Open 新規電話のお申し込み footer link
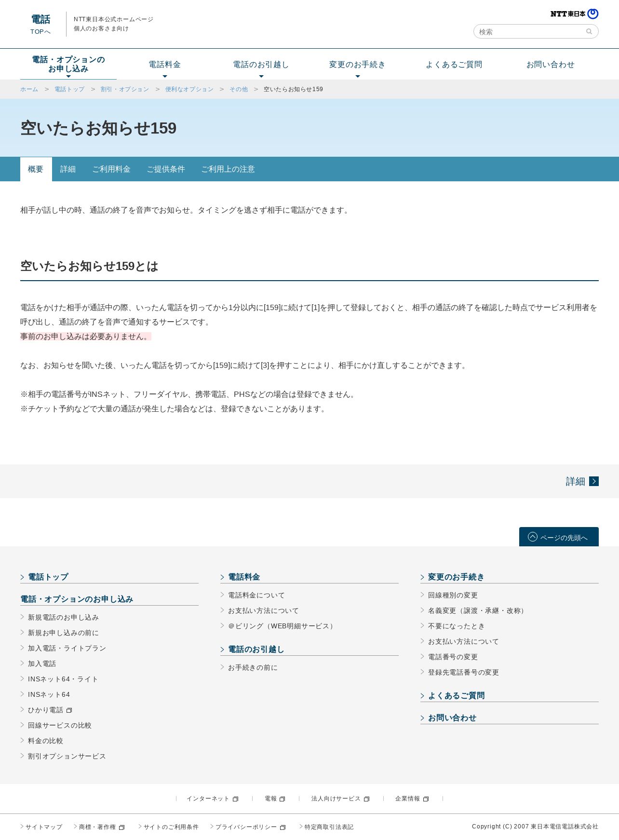This screenshot has height=840, width=619. 63,617
